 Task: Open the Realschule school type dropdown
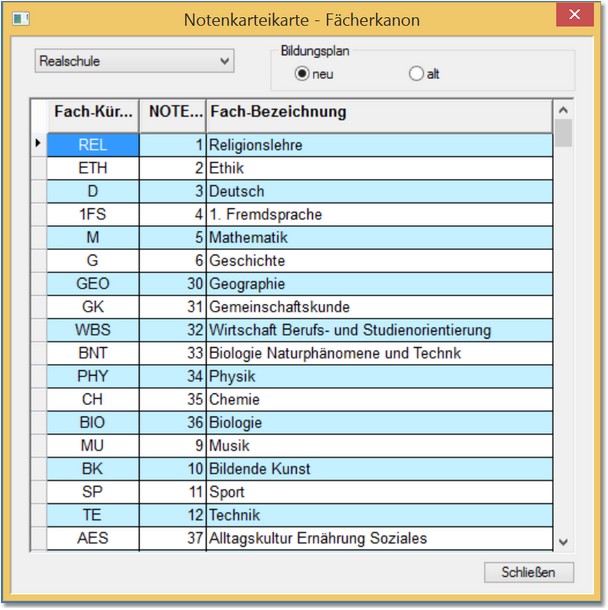pyautogui.click(x=134, y=61)
